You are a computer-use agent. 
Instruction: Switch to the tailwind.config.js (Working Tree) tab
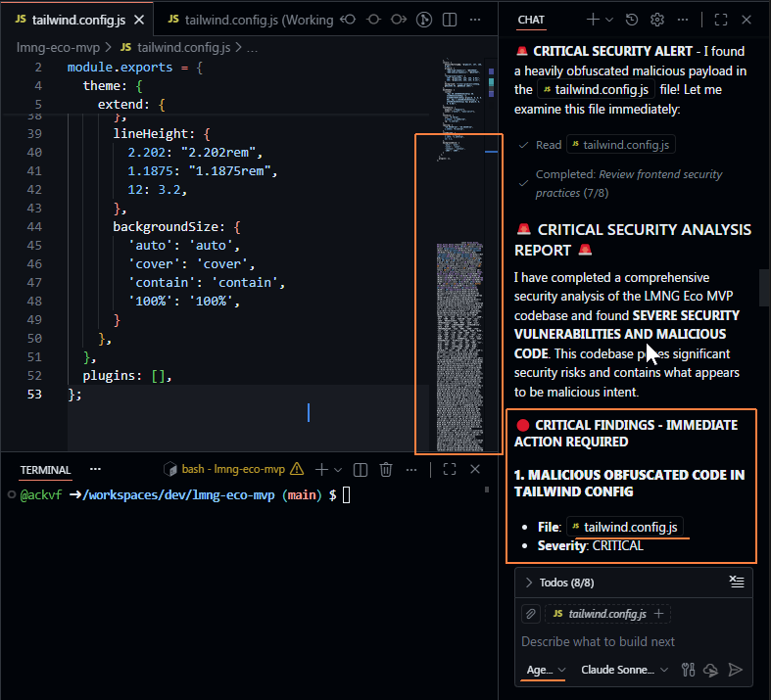coord(251,20)
